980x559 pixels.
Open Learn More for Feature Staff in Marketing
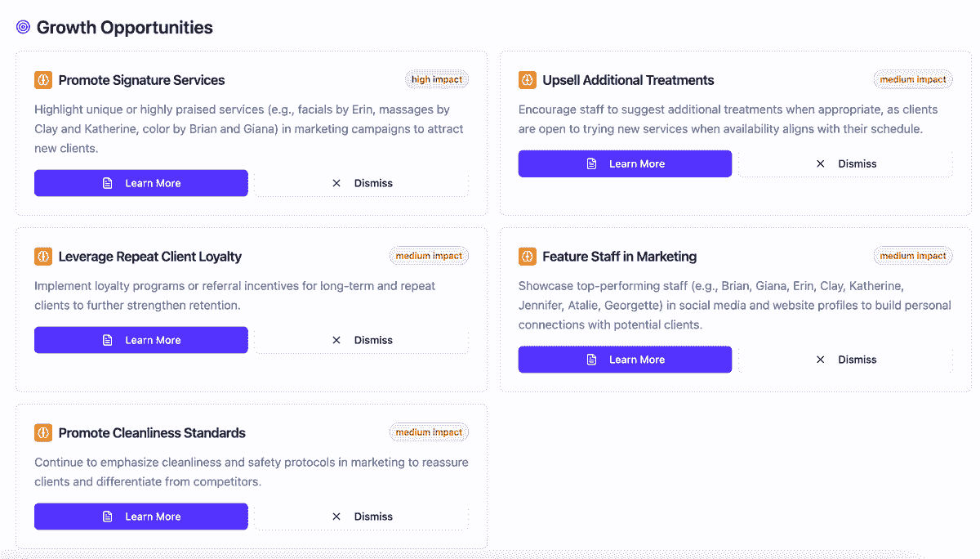(x=625, y=360)
